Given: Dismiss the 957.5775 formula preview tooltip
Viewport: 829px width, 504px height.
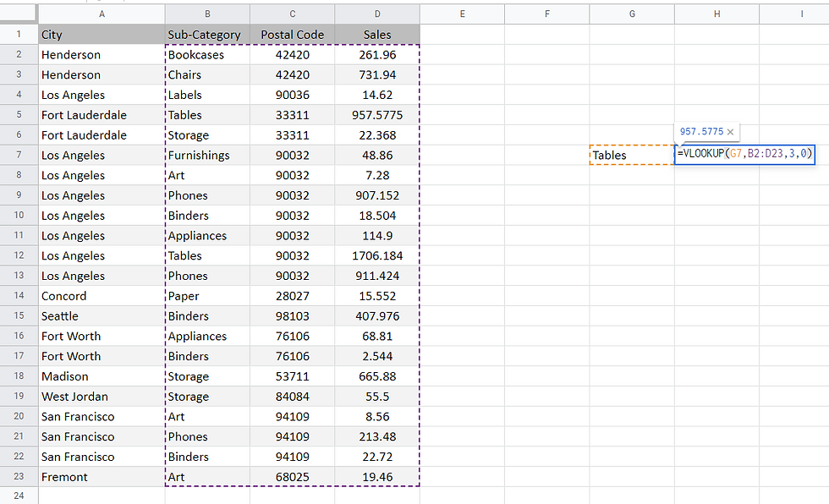Looking at the screenshot, I should click(730, 132).
